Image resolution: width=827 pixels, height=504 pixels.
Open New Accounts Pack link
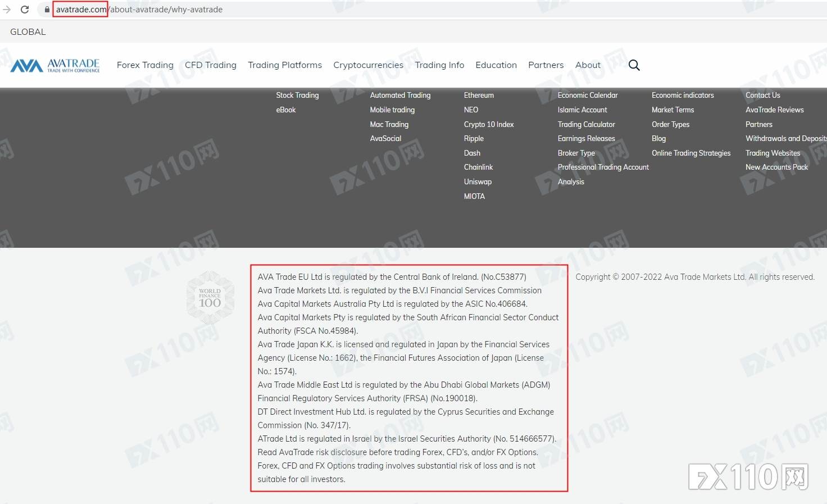coord(776,167)
